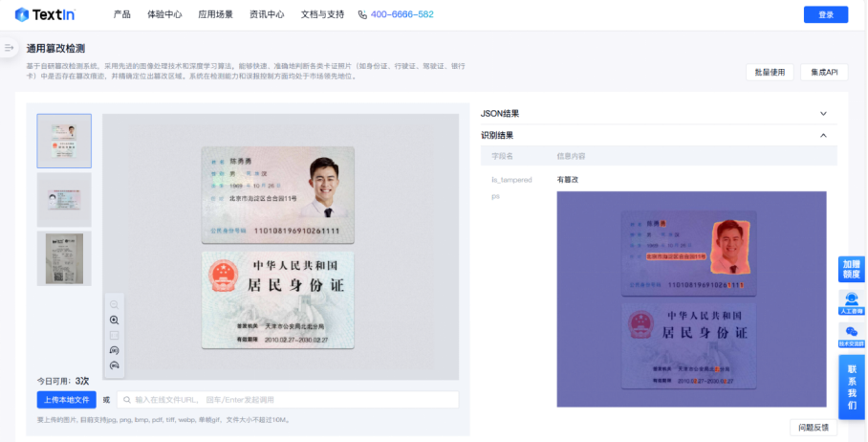
Task: Click the 1:1 actual size icon
Action: (x=114, y=335)
